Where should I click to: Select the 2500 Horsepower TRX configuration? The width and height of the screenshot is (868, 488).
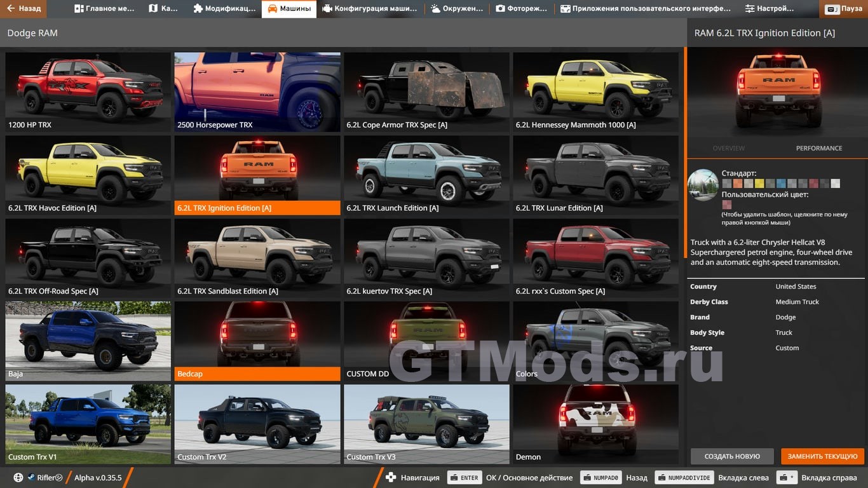coord(257,92)
